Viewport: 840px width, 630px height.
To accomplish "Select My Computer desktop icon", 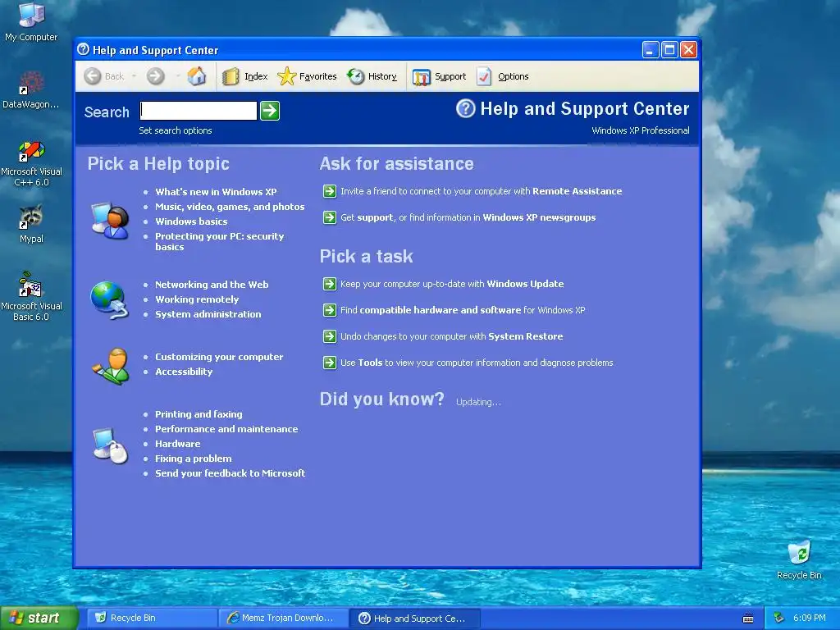I will click(31, 22).
